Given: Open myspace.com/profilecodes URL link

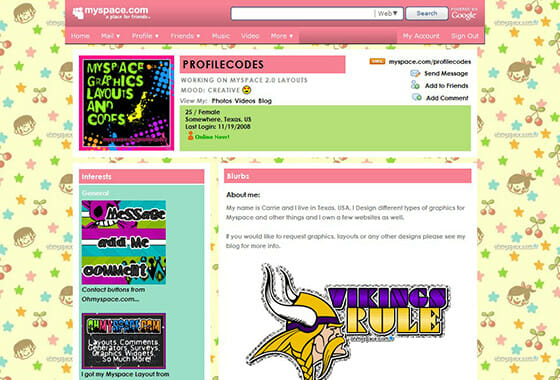Looking at the screenshot, I should click(430, 62).
